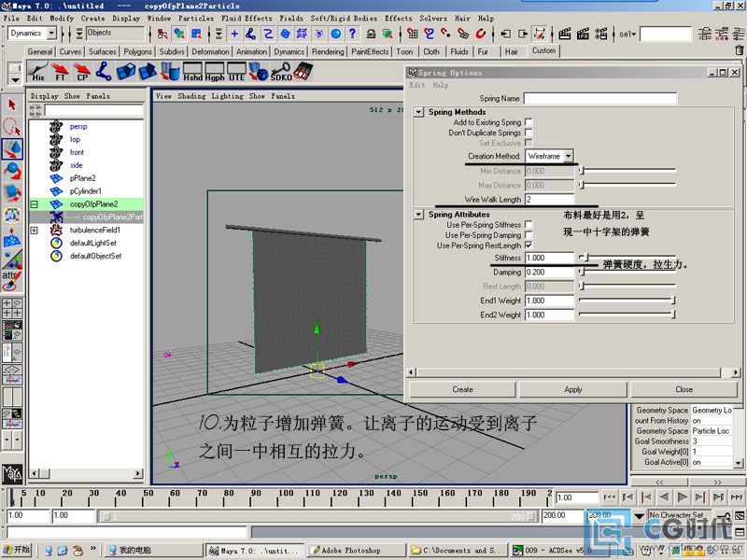Click the Maya logo in toolbox

tap(11, 473)
